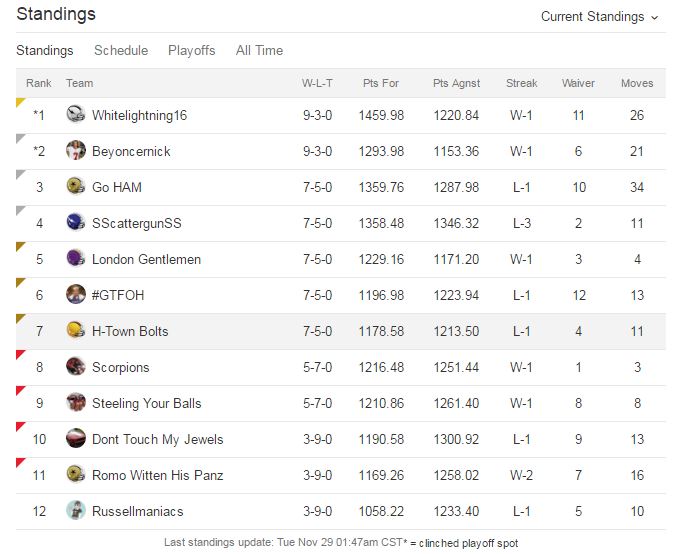676x554 pixels.
Task: Switch to the Schedule tab
Action: (x=121, y=51)
